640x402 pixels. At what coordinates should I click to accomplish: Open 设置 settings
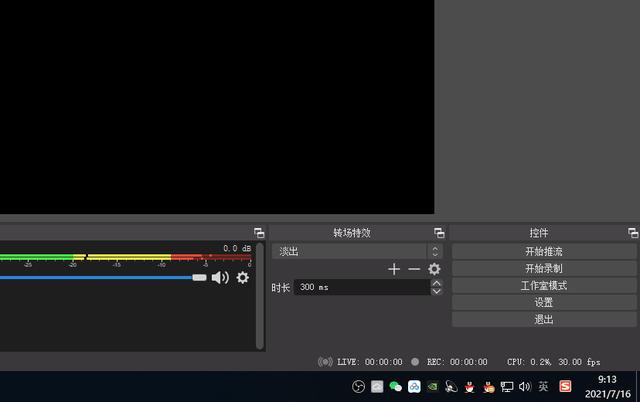click(544, 303)
